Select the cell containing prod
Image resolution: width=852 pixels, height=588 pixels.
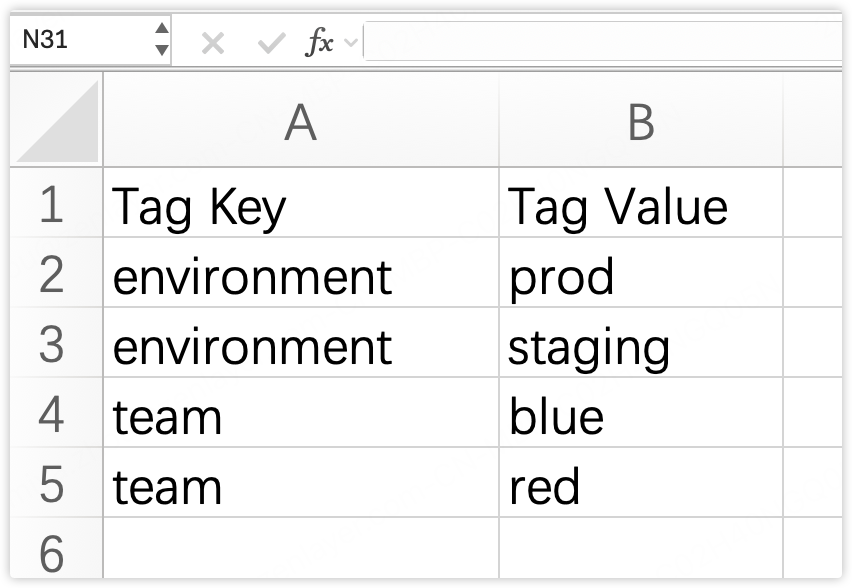click(x=640, y=275)
